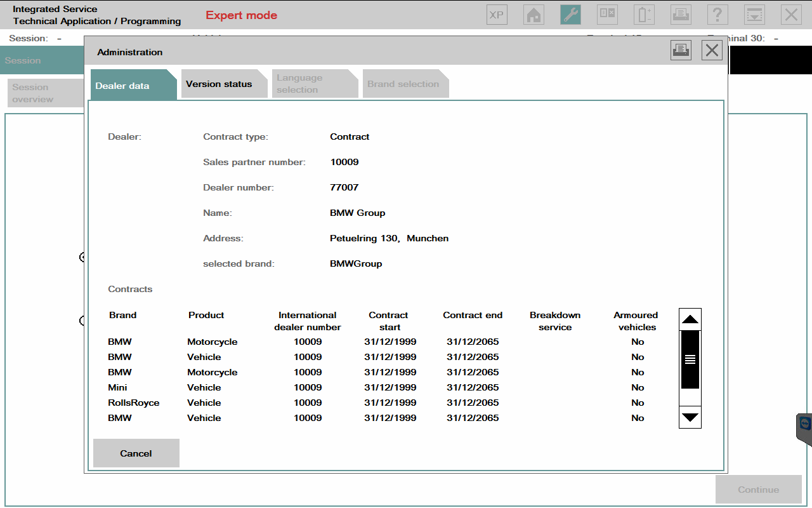Screen dimensions: 812x508
Task: Click the minimize-to-tray arrow icon
Action: [755, 15]
